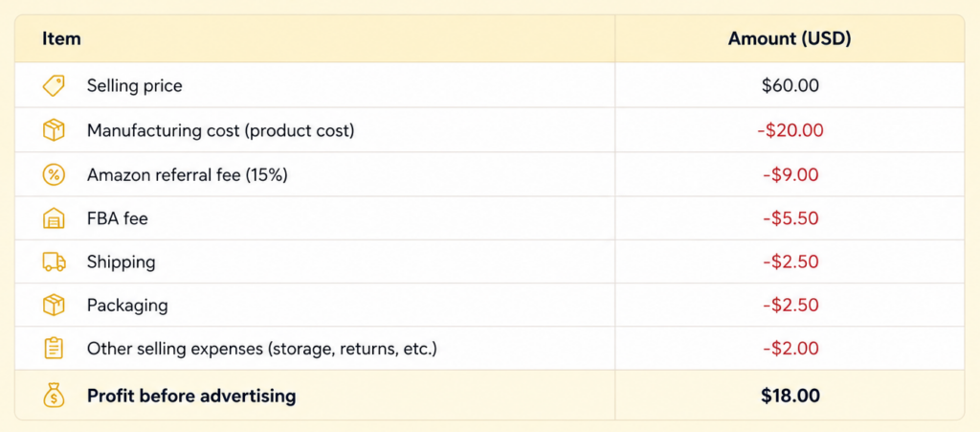Image resolution: width=980 pixels, height=432 pixels.
Task: Click the $18.00 profit total
Action: click(x=790, y=396)
